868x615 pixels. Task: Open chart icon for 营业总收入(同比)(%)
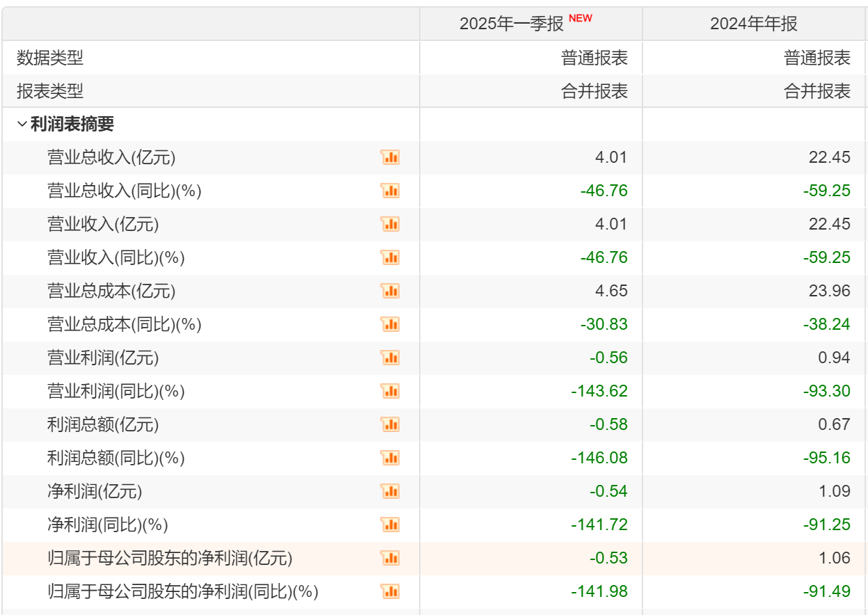390,191
